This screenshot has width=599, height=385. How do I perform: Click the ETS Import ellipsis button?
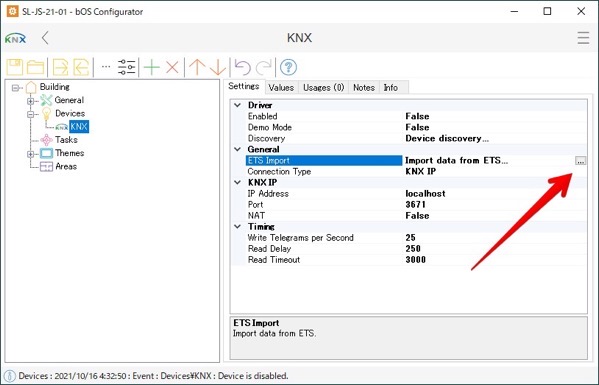pyautogui.click(x=580, y=161)
